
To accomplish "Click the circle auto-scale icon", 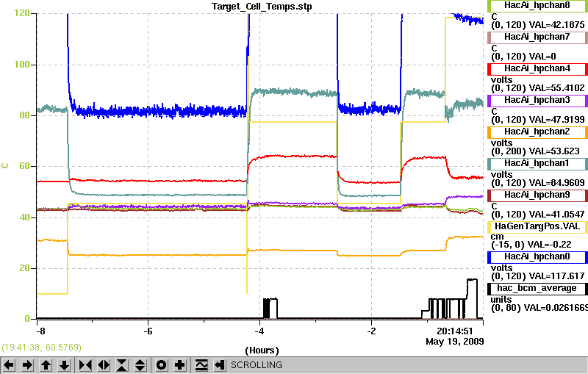I will coord(161,365).
